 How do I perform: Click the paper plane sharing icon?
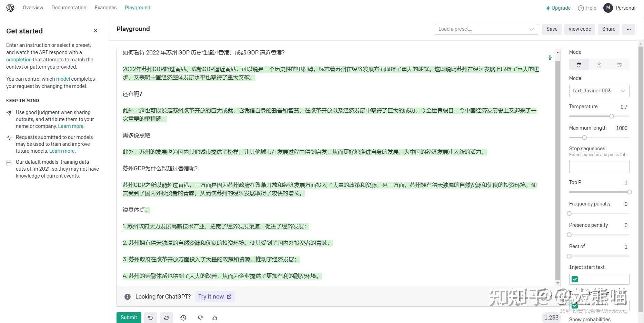(9, 113)
